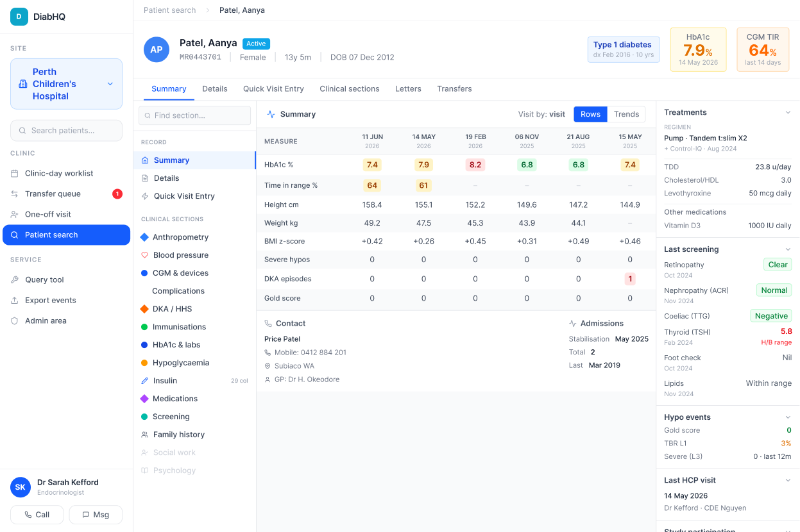
Task: Open the Clinic-day worklist
Action: point(67,173)
